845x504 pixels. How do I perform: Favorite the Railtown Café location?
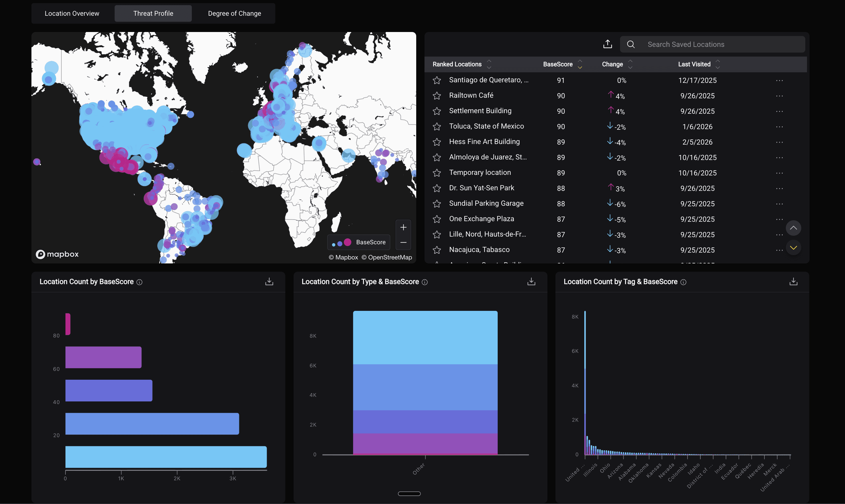[437, 95]
